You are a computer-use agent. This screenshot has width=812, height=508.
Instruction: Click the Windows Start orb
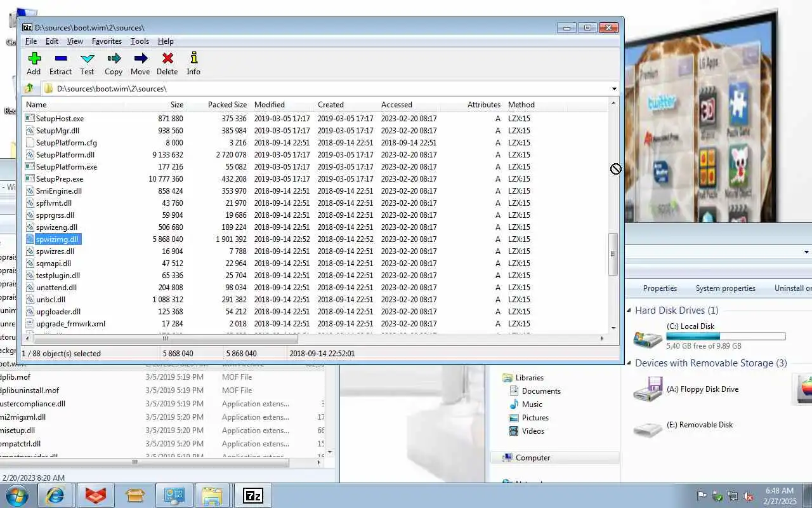16,495
